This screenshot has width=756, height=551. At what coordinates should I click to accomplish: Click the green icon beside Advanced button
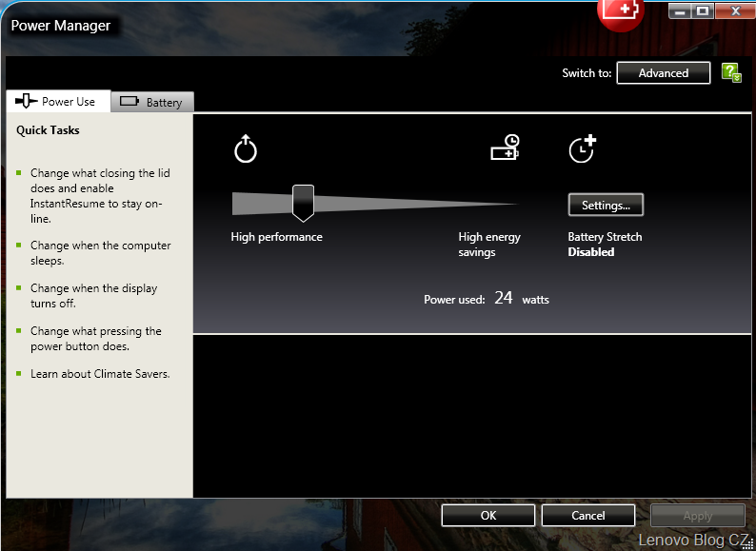click(x=731, y=73)
